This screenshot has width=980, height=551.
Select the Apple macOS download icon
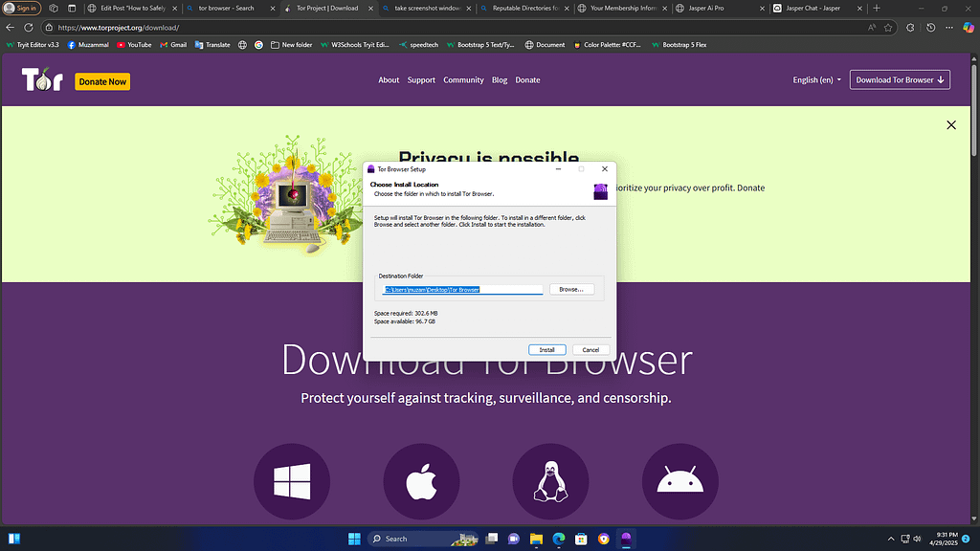[x=421, y=481]
